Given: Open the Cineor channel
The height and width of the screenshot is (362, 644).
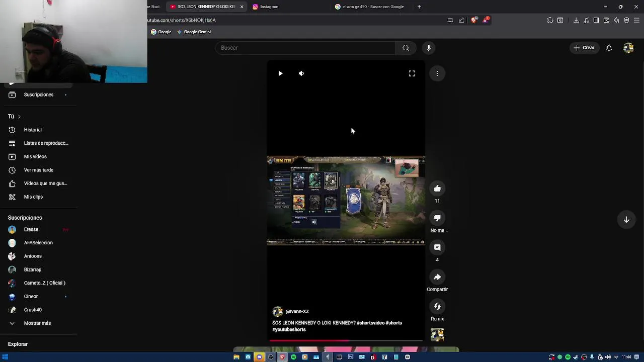Looking at the screenshot, I should [x=38, y=297].
